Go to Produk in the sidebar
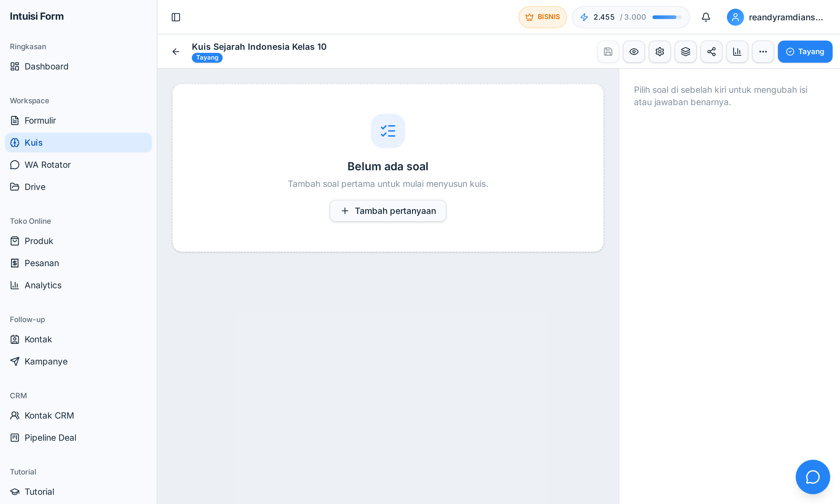Viewport: 840px width, 504px height. pos(78,241)
